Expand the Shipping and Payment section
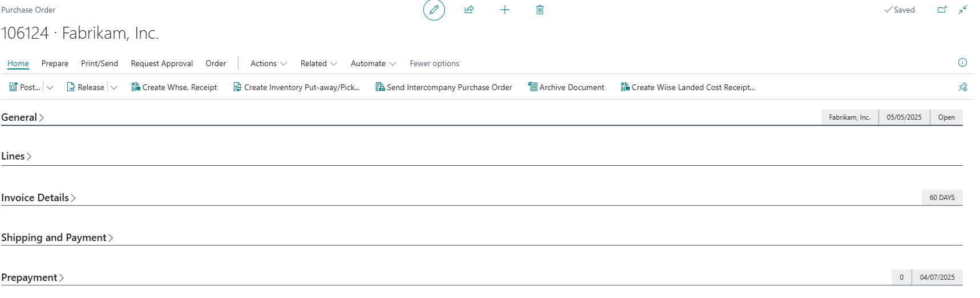The width and height of the screenshot is (980, 298). click(x=57, y=238)
